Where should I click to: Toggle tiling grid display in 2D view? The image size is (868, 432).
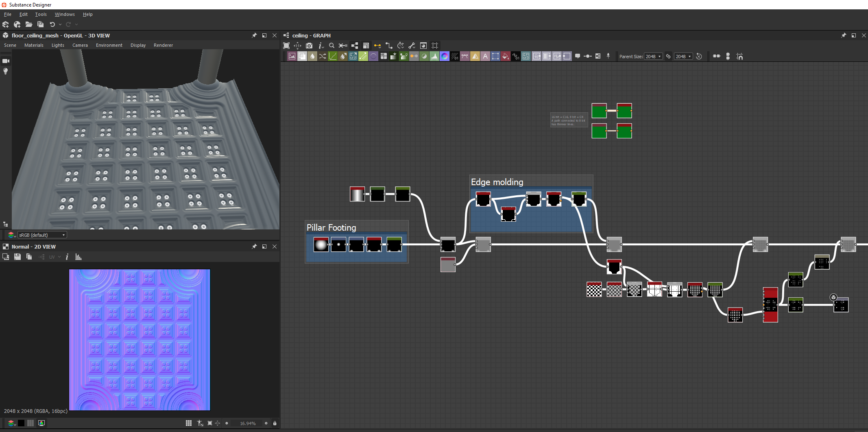click(x=189, y=423)
